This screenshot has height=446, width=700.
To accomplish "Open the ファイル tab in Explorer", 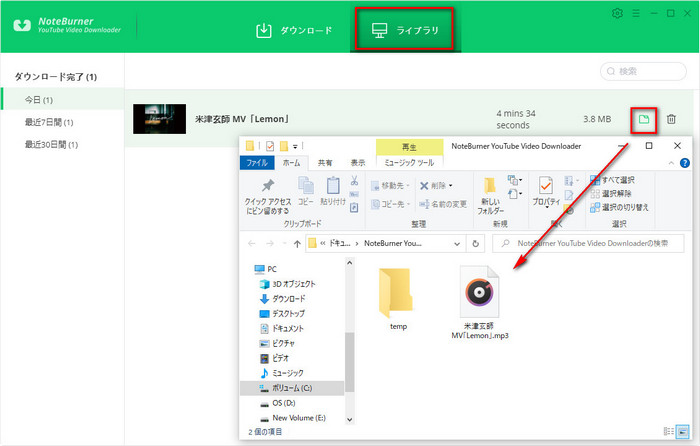I will 257,163.
